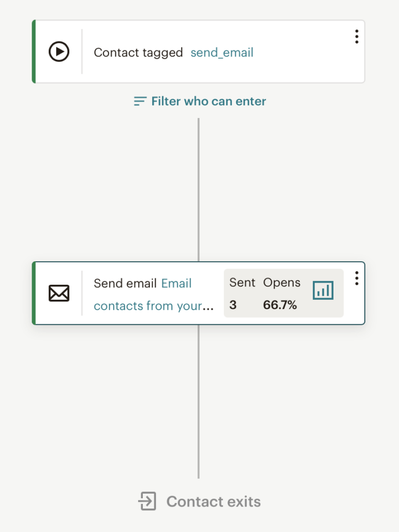
Task: Open the Send email card options menu
Action: point(356,278)
